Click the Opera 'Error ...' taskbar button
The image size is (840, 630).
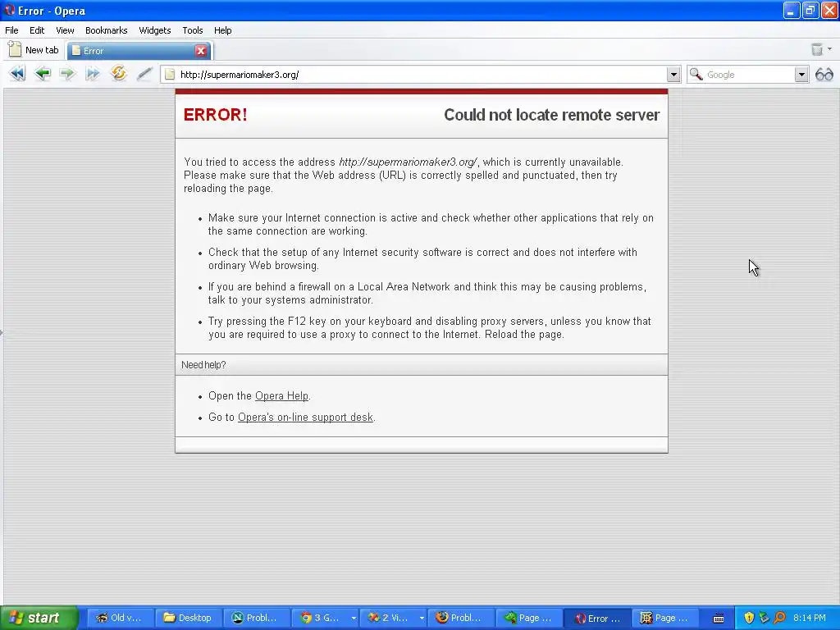tap(597, 618)
